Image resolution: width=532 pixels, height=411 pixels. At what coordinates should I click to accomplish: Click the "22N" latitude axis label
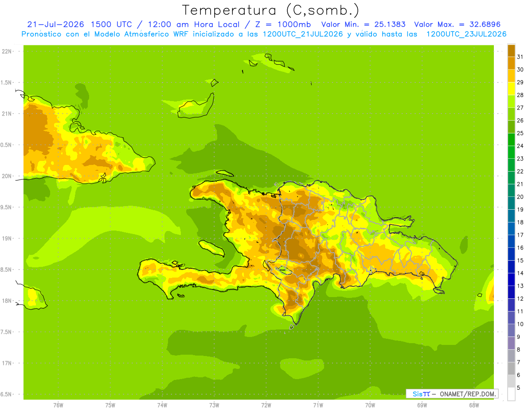coord(7,51)
